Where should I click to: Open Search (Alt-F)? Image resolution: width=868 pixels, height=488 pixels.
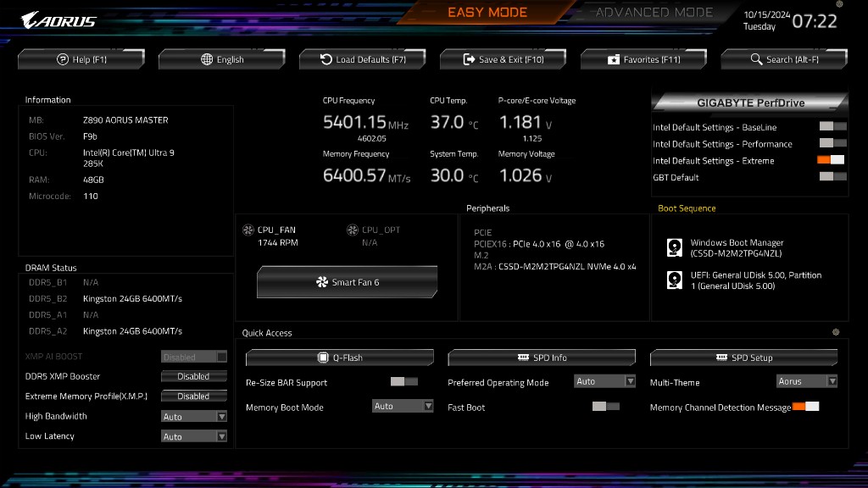point(784,59)
